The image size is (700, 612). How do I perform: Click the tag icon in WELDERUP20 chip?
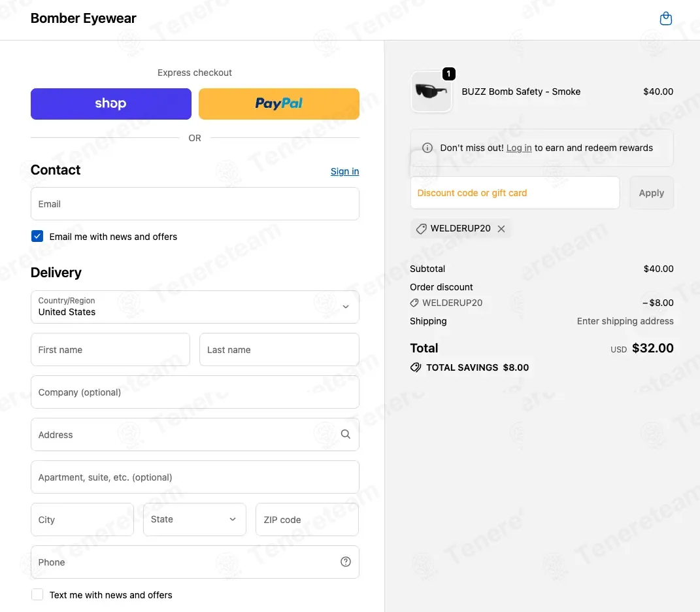pos(421,229)
